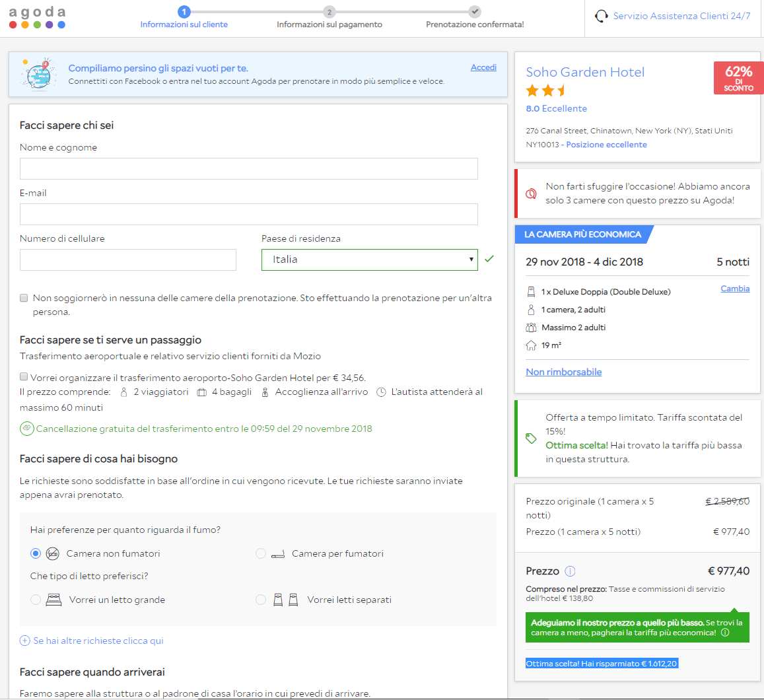
Task: Select Camera per fumatori radio button
Action: (x=261, y=554)
